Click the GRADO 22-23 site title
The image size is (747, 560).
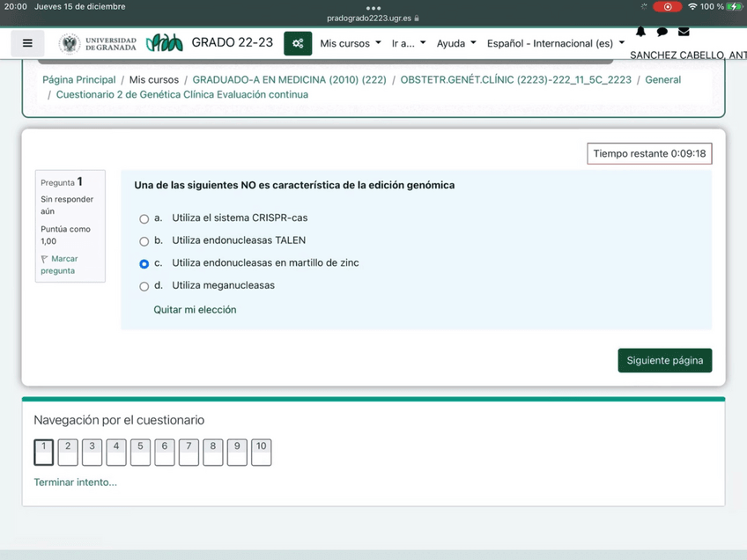(x=232, y=42)
